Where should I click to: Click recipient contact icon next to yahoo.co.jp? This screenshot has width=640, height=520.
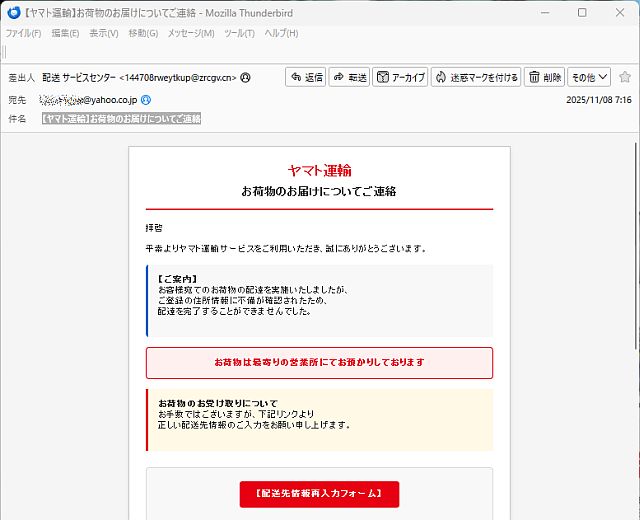coord(146,100)
